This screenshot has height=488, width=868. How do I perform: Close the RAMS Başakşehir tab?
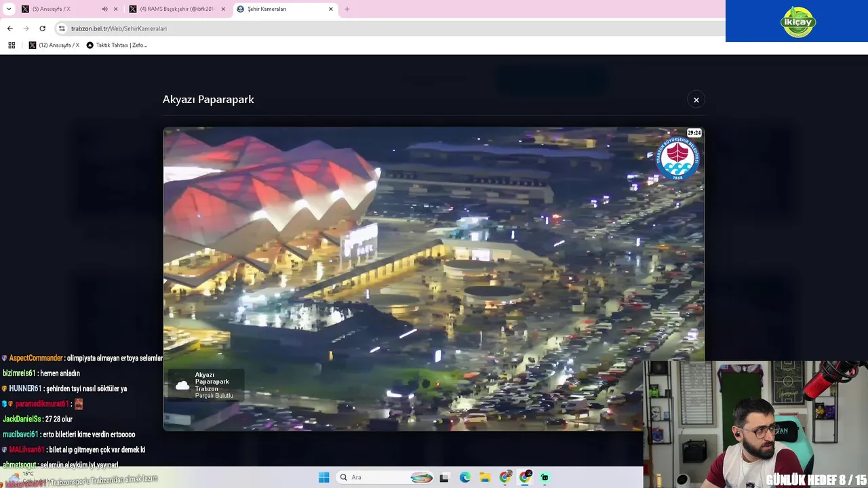(x=223, y=9)
